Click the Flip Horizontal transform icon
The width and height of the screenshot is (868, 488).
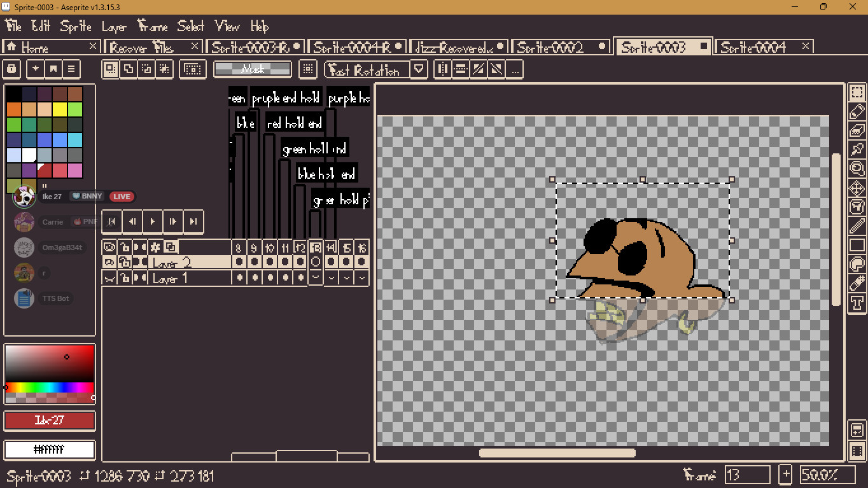(444, 69)
